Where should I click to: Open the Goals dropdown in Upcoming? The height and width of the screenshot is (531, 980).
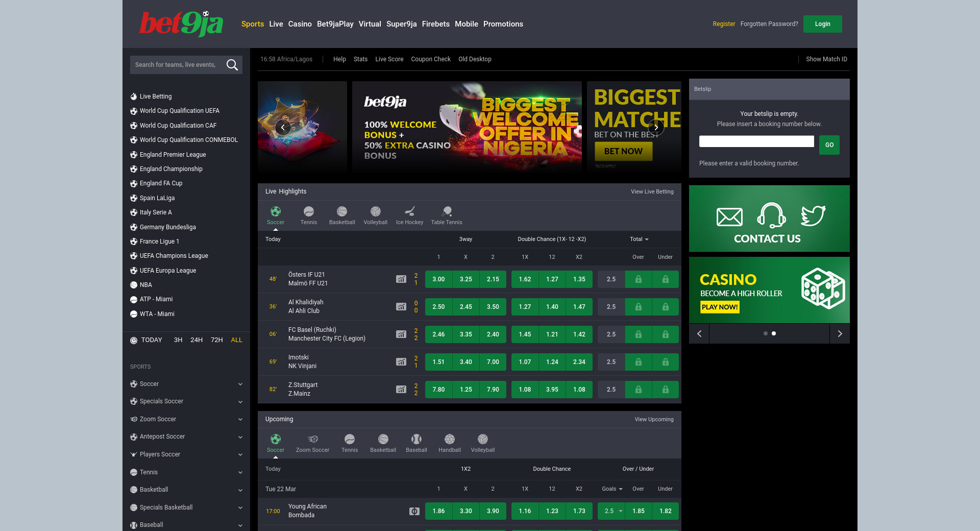click(x=612, y=489)
